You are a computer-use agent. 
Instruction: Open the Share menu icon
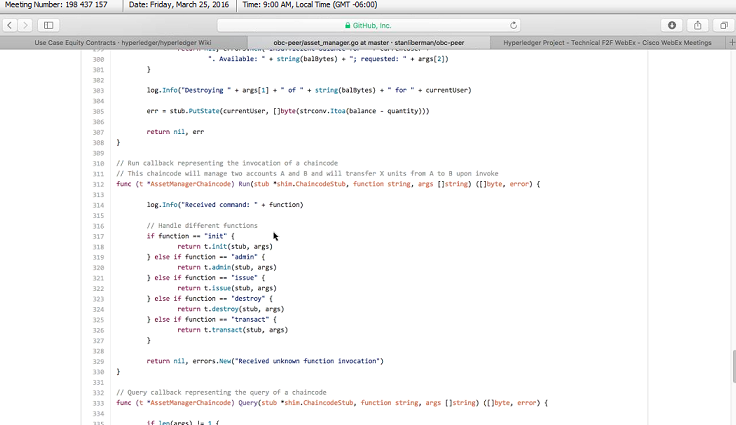(x=698, y=25)
